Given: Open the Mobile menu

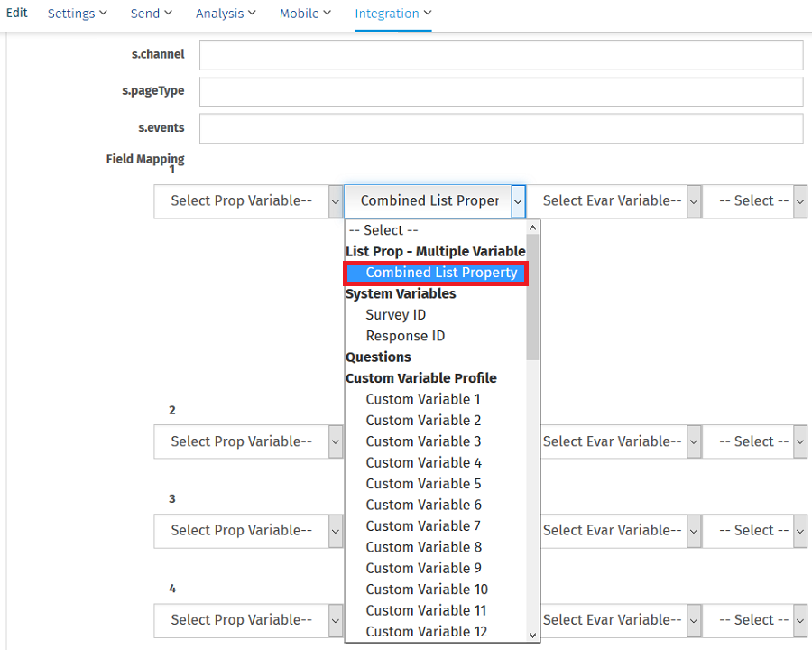Looking at the screenshot, I should point(305,14).
